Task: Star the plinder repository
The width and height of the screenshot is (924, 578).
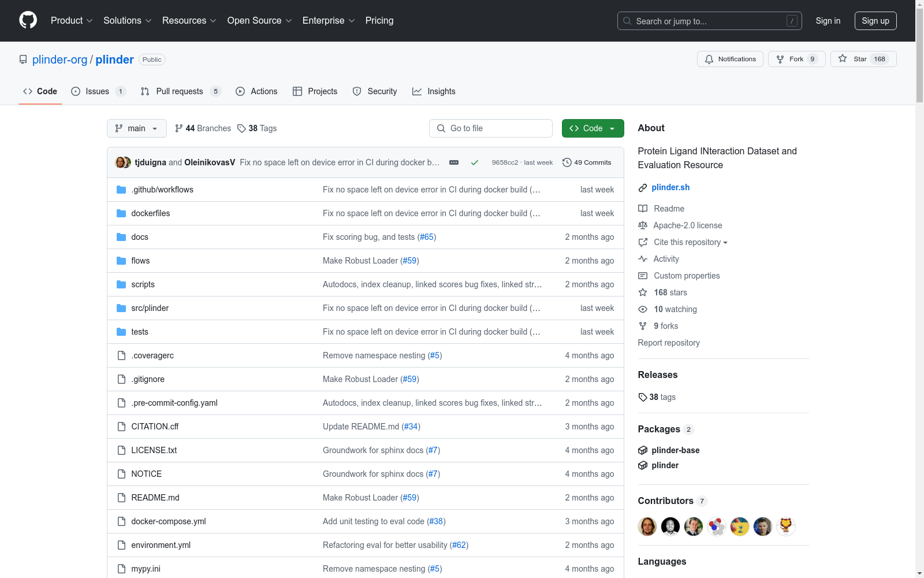Action: (x=863, y=59)
